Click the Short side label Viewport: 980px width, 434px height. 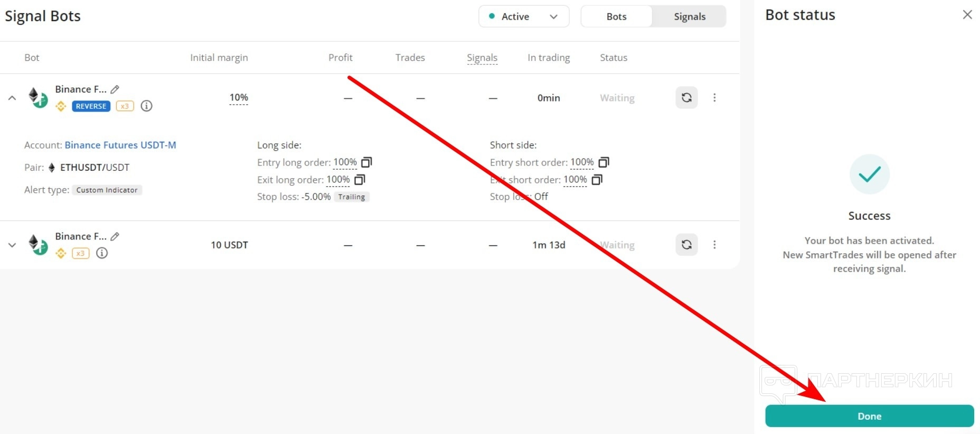pos(513,145)
